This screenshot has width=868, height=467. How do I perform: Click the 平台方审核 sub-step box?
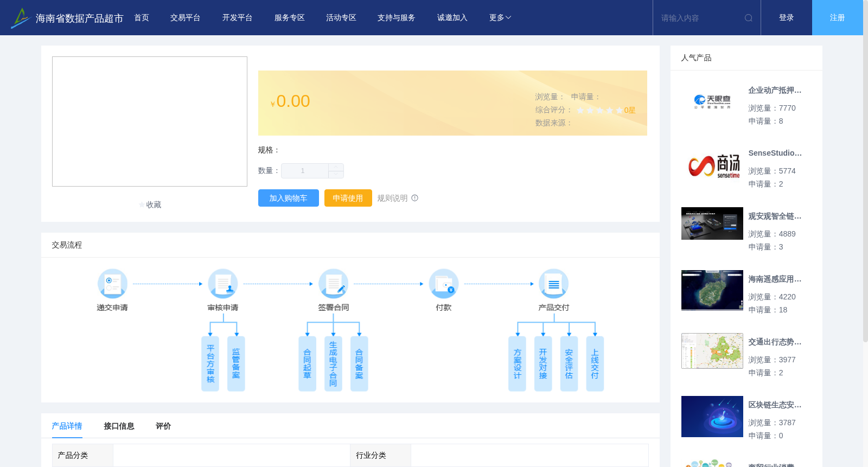pos(210,364)
